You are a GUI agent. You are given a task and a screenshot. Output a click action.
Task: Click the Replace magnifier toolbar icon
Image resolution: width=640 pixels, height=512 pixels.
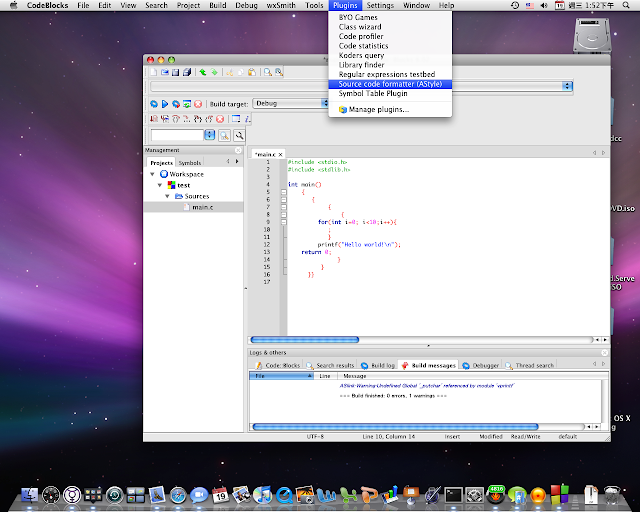[279, 72]
